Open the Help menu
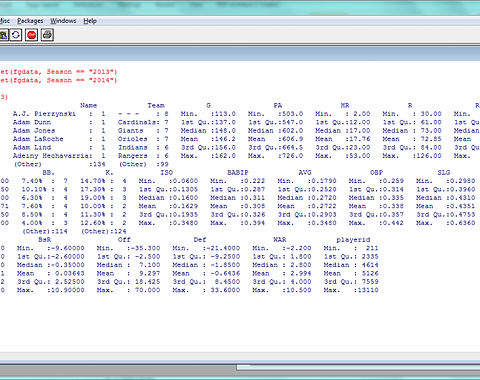The height and width of the screenshot is (380, 480). point(90,21)
